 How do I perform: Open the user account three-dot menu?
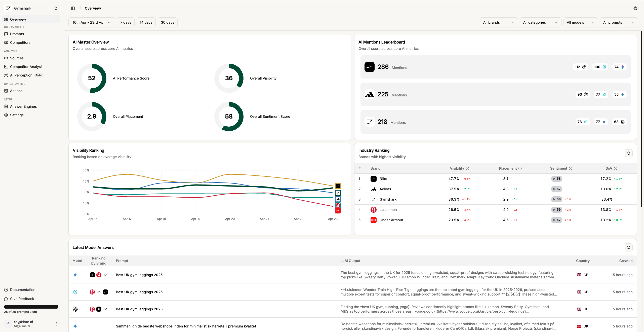pos(56,324)
